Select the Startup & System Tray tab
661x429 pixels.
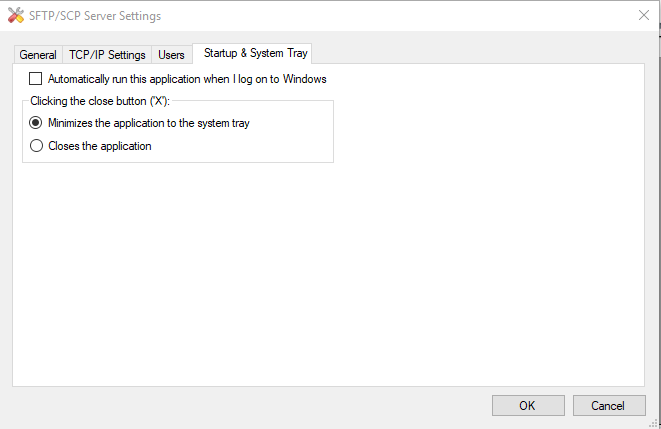(x=254, y=53)
